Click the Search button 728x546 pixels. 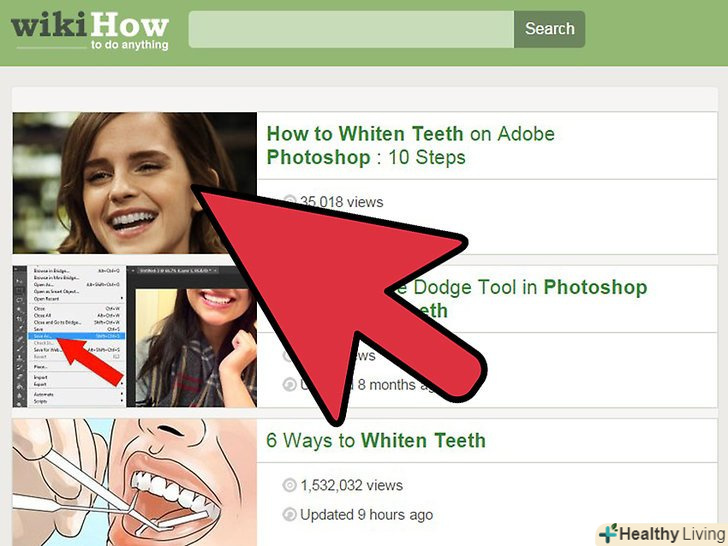pos(549,29)
